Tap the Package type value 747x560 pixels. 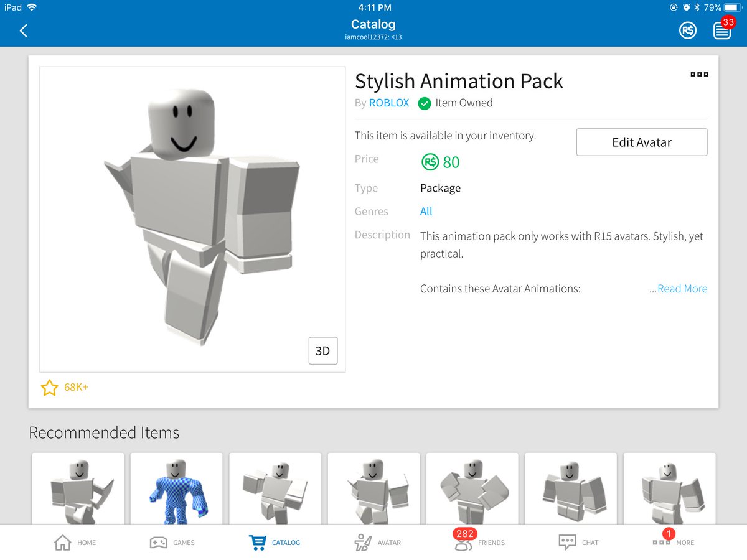pos(441,189)
